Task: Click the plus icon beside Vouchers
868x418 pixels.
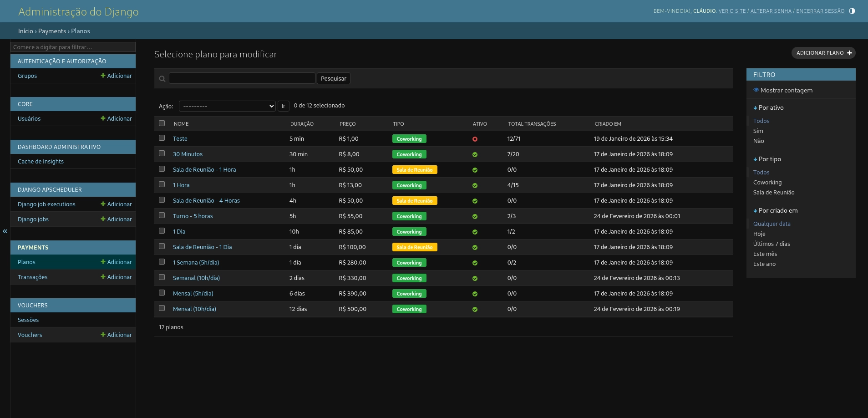Action: 103,335
